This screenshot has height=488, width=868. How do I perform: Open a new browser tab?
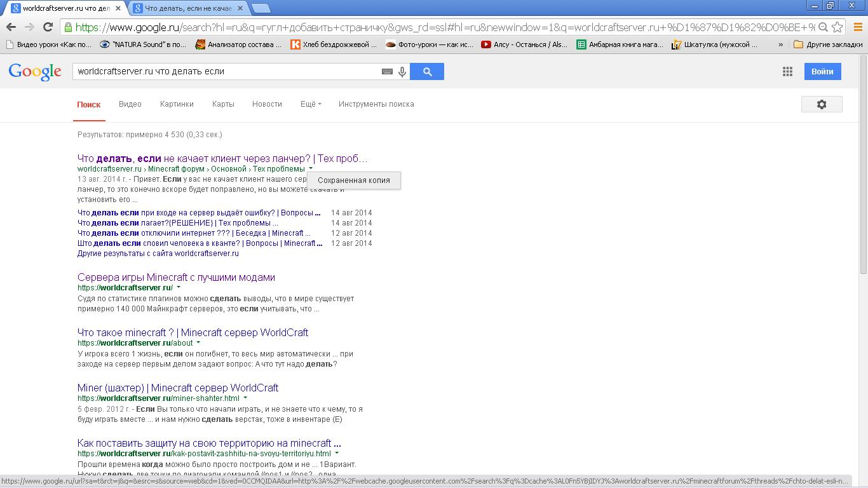[x=261, y=8]
